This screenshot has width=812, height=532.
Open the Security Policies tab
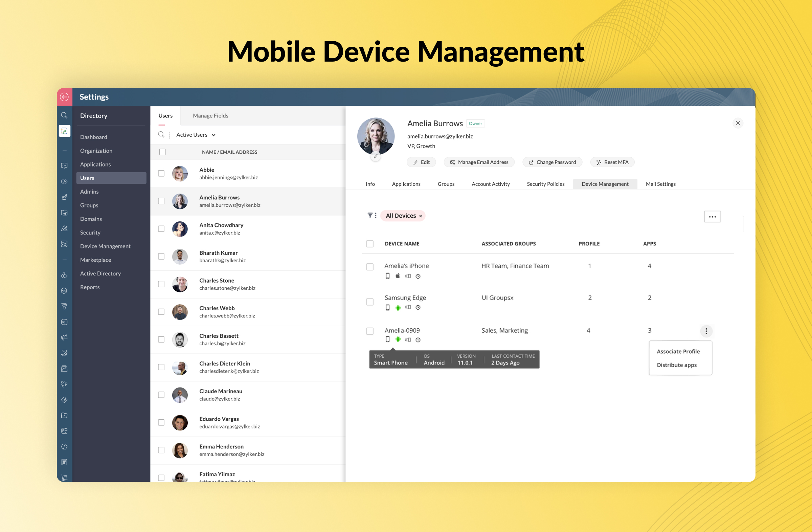(545, 184)
